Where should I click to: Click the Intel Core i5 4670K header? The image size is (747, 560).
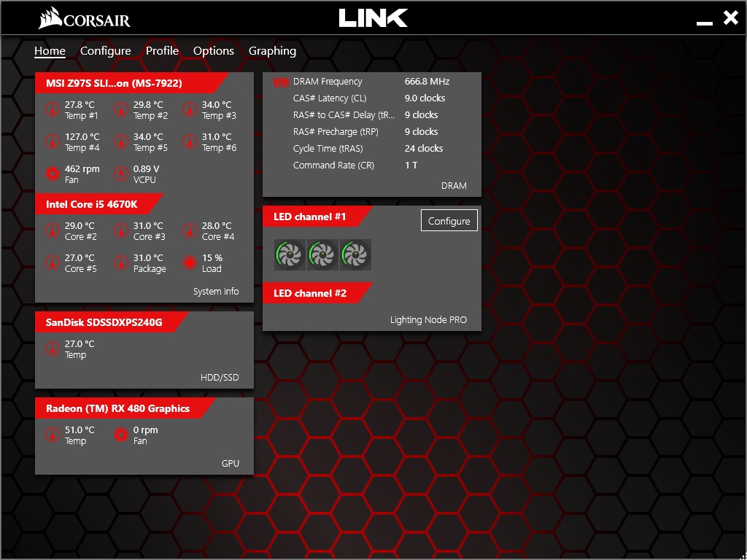pyautogui.click(x=98, y=204)
